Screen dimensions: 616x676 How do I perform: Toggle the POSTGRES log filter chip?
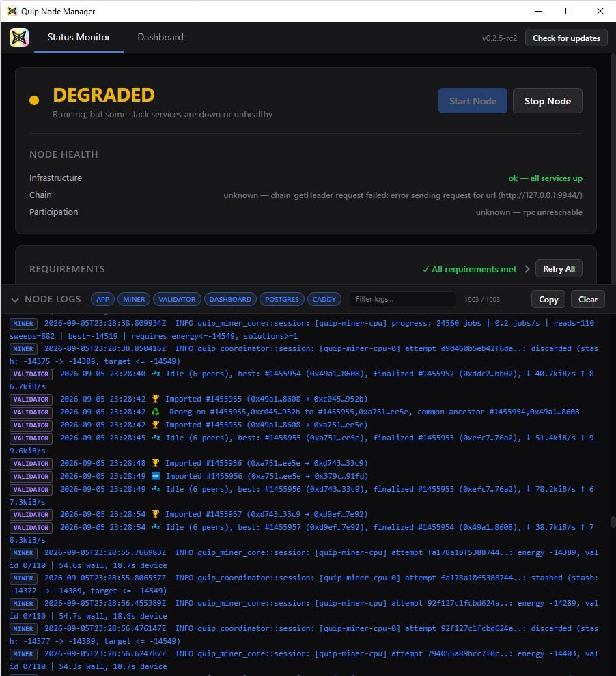[x=282, y=299]
